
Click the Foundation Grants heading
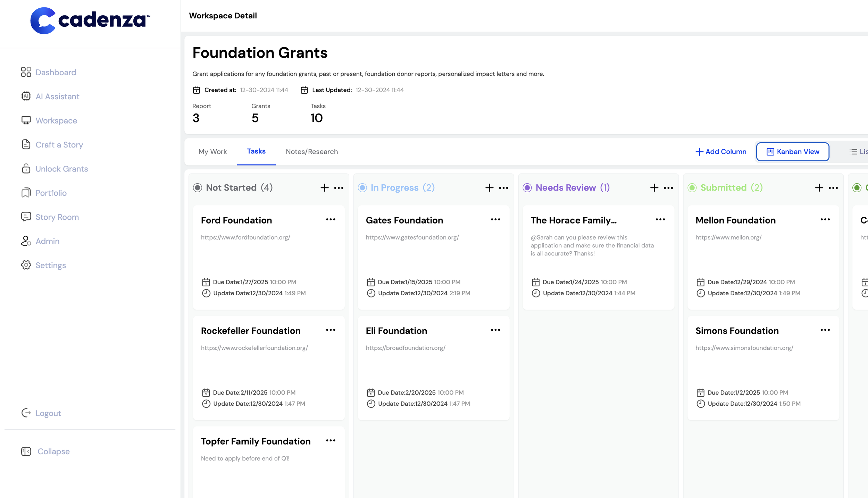260,53
